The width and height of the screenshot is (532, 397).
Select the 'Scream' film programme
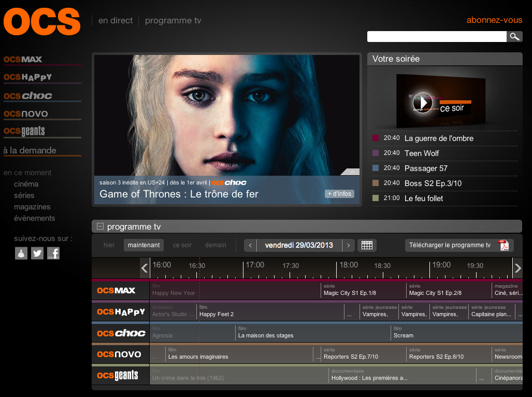point(457,333)
